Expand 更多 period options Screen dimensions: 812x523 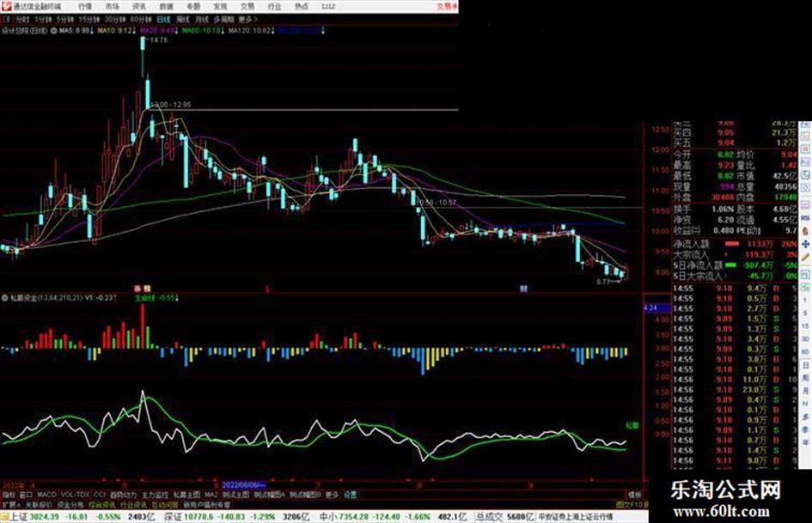click(248, 19)
